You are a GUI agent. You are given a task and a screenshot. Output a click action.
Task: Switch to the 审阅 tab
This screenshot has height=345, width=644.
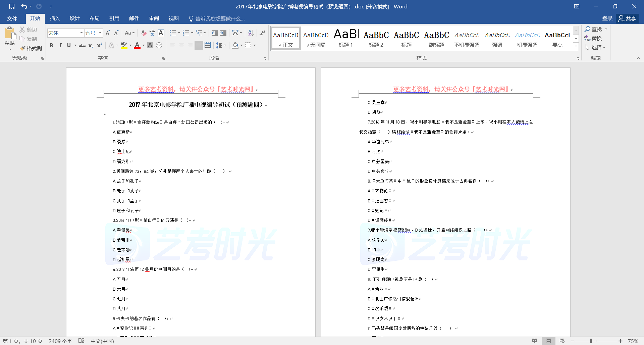pos(154,18)
